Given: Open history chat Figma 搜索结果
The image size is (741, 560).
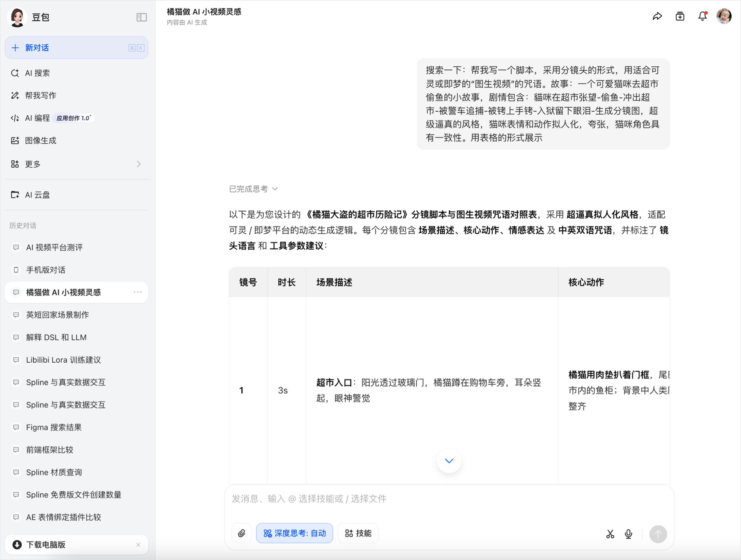Looking at the screenshot, I should (x=54, y=427).
